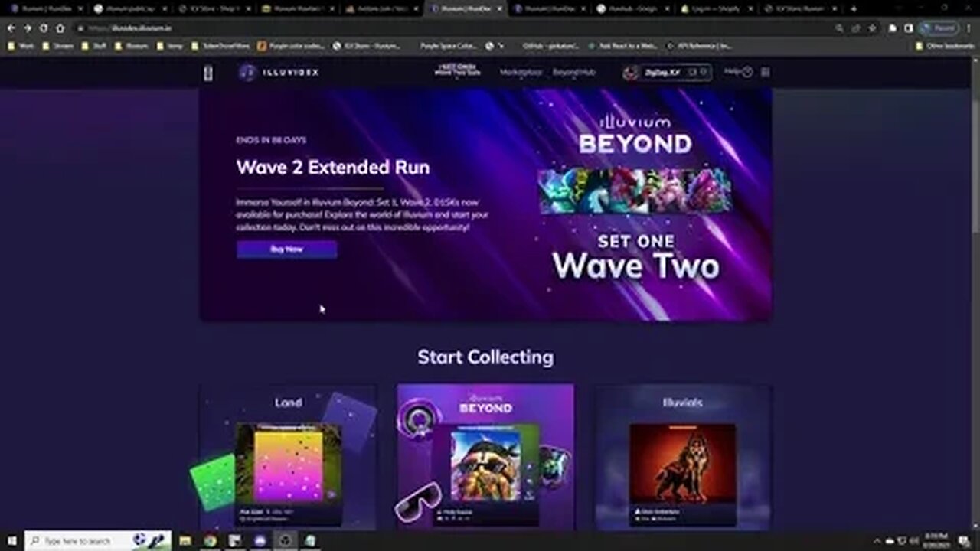Image resolution: width=980 pixels, height=551 pixels.
Task: Open the ILV Store - Illuvium bookmark
Action: coord(367,46)
